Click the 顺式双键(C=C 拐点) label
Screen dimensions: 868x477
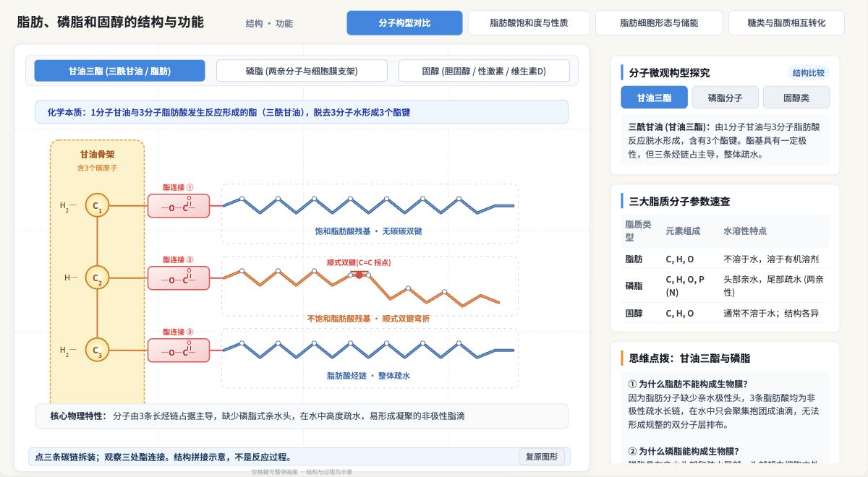coord(359,262)
